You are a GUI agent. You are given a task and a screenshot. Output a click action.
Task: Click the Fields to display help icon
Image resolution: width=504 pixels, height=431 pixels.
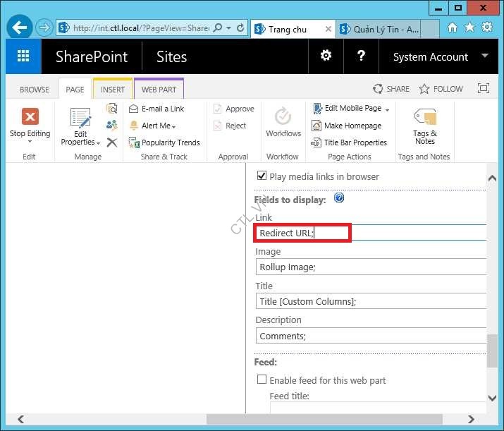[339, 198]
